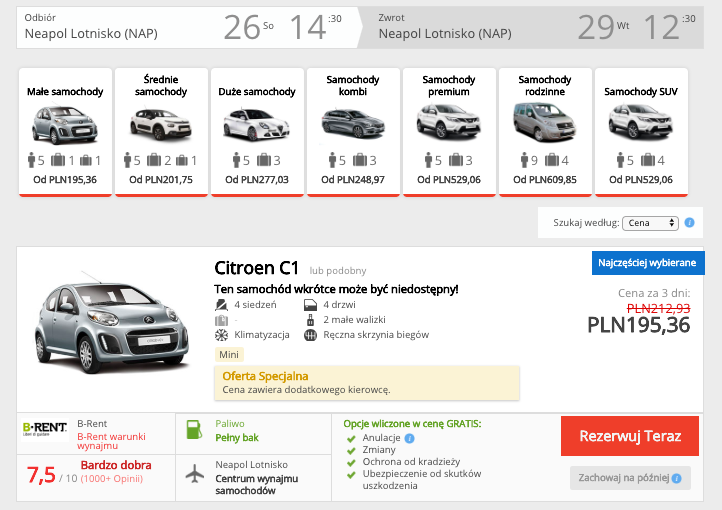Click Zachowaj na później button
Viewport: 722px width, 510px height.
point(630,478)
